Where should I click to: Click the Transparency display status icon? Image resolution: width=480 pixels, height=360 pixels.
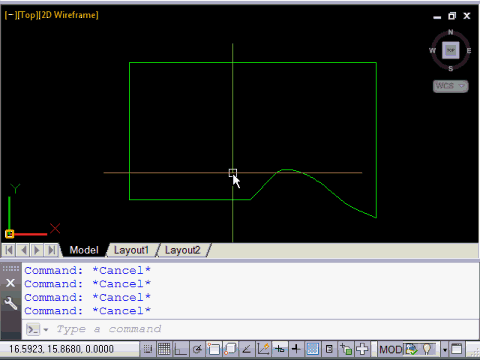coord(312,349)
